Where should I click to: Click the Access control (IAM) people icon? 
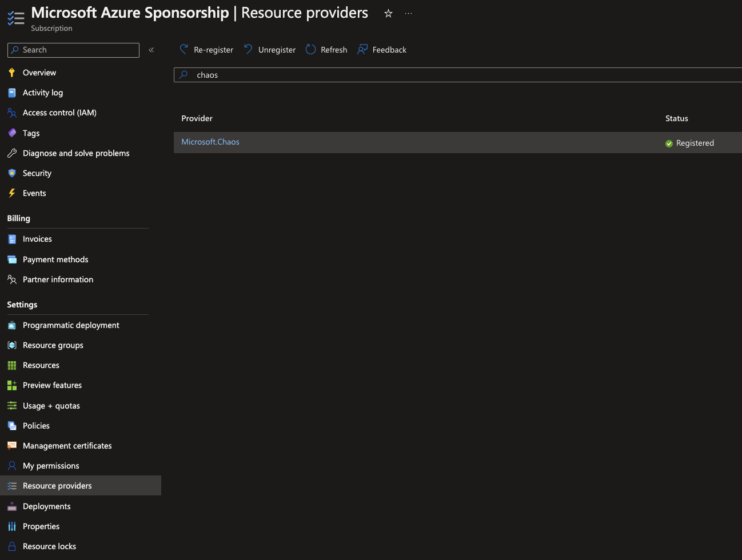(x=12, y=113)
